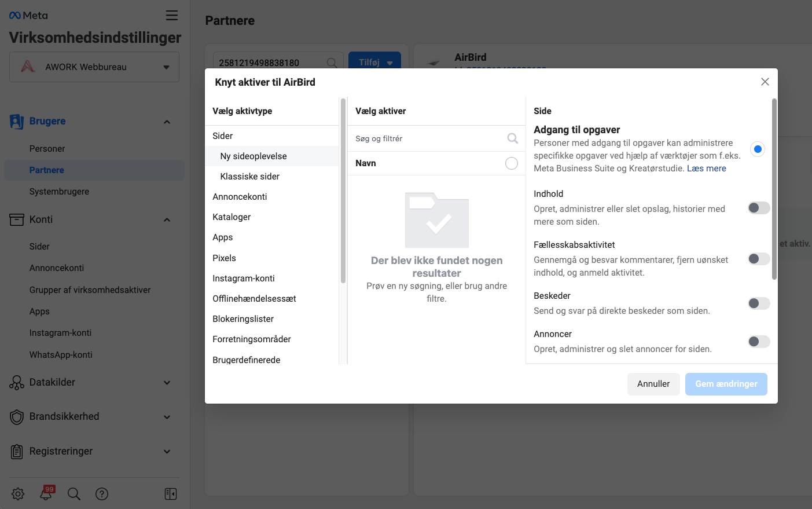The height and width of the screenshot is (509, 812).
Task: Select Kataloger asset type
Action: point(272,217)
